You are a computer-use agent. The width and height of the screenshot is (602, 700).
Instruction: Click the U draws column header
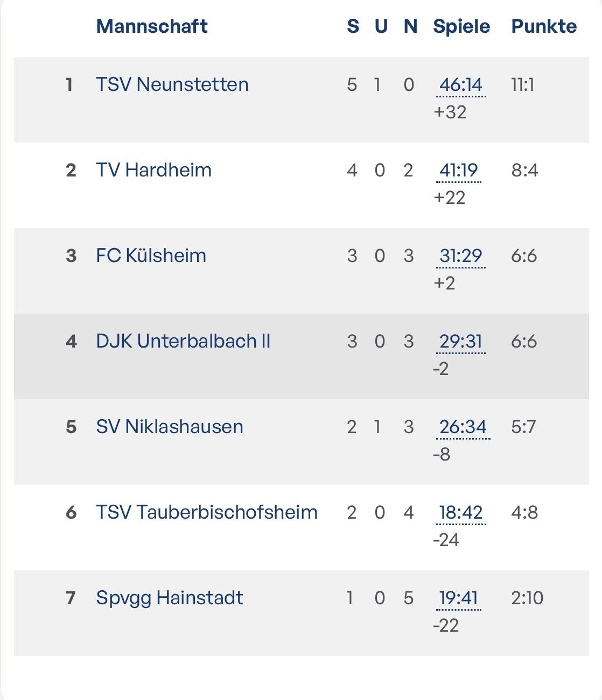(x=381, y=26)
